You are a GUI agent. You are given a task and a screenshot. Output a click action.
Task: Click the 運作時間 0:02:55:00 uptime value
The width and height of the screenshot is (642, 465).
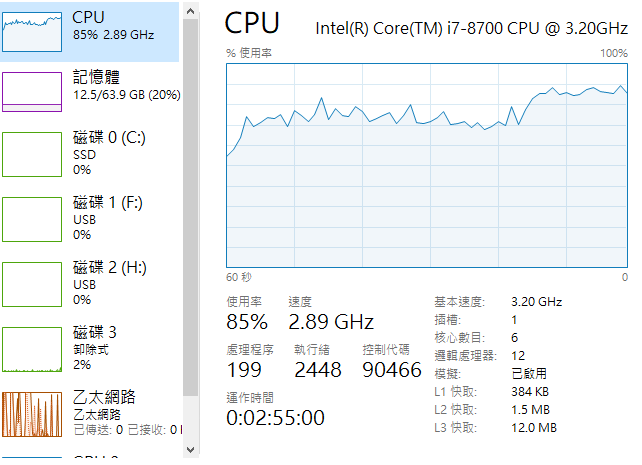pos(275,418)
